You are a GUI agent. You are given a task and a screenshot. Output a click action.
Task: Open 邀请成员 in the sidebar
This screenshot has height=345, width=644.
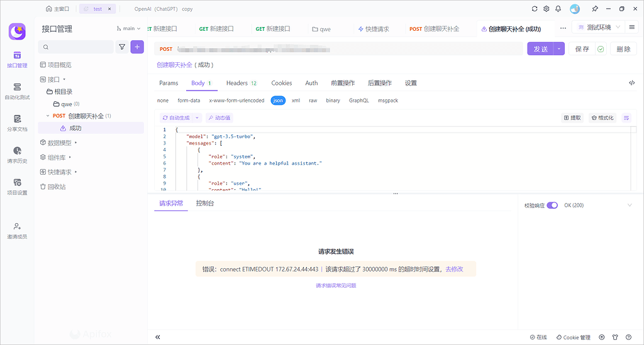(17, 231)
